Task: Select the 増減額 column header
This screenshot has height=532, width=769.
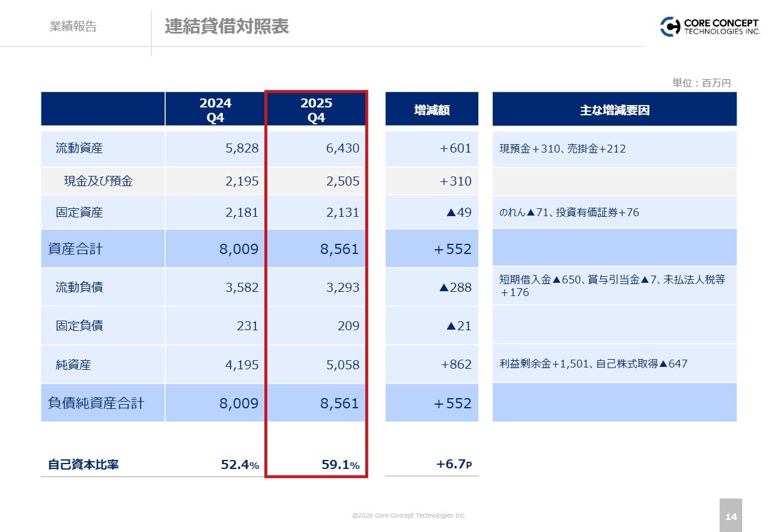Action: 431,110
